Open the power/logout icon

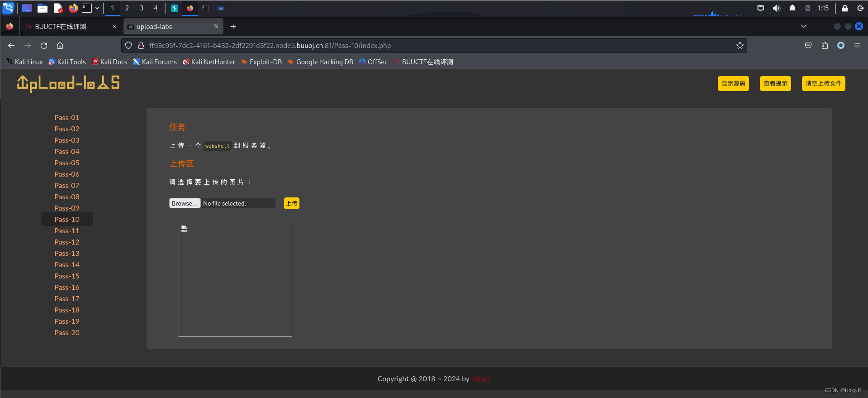coord(860,8)
